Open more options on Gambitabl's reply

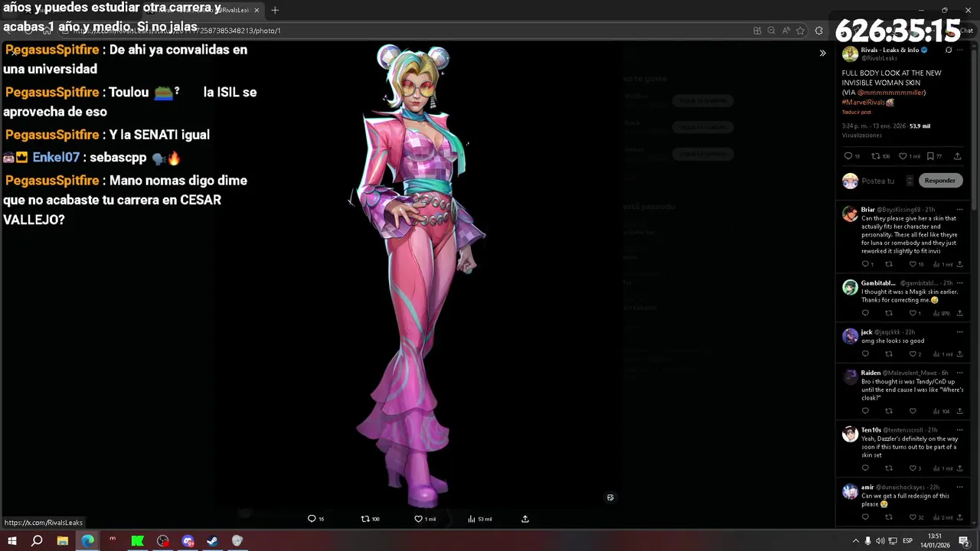959,283
